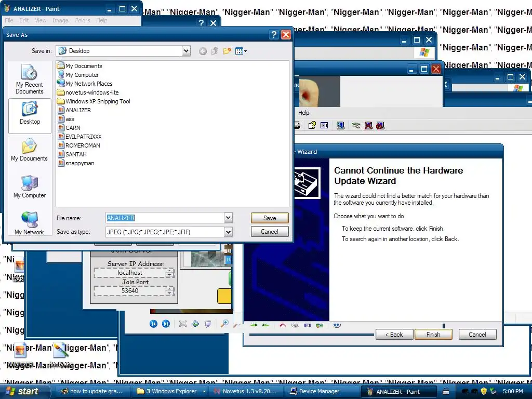Expand the File name dropdown arrow
Viewport: 532px width, 399px height.
229,218
